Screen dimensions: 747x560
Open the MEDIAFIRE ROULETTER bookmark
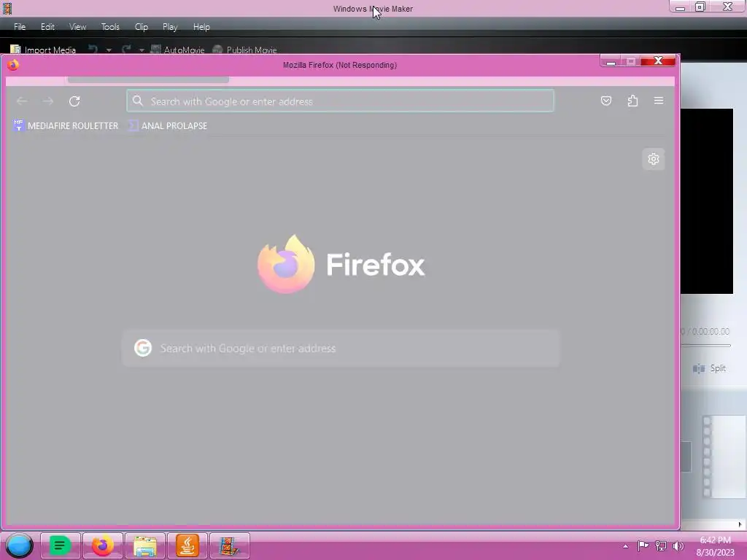pyautogui.click(x=66, y=125)
